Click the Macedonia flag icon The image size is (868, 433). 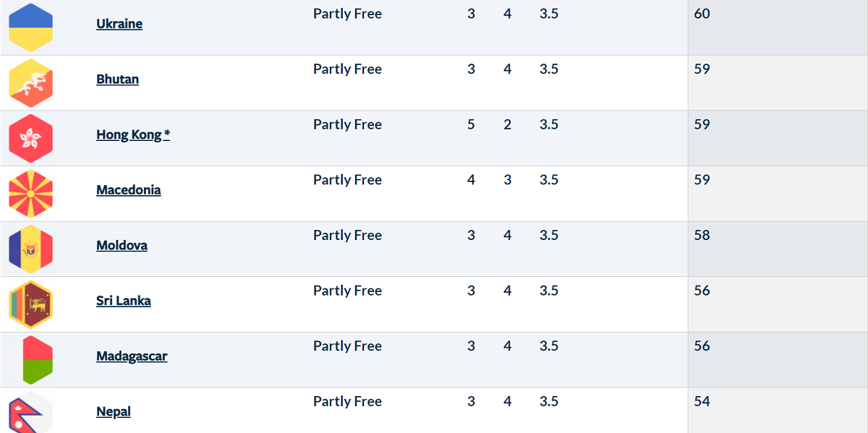pyautogui.click(x=30, y=194)
